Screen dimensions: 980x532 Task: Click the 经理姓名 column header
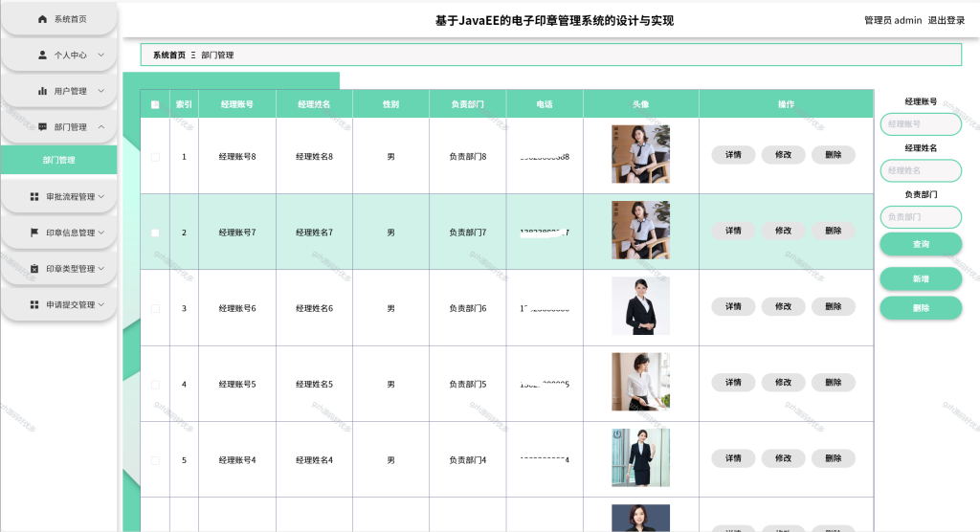tap(314, 104)
